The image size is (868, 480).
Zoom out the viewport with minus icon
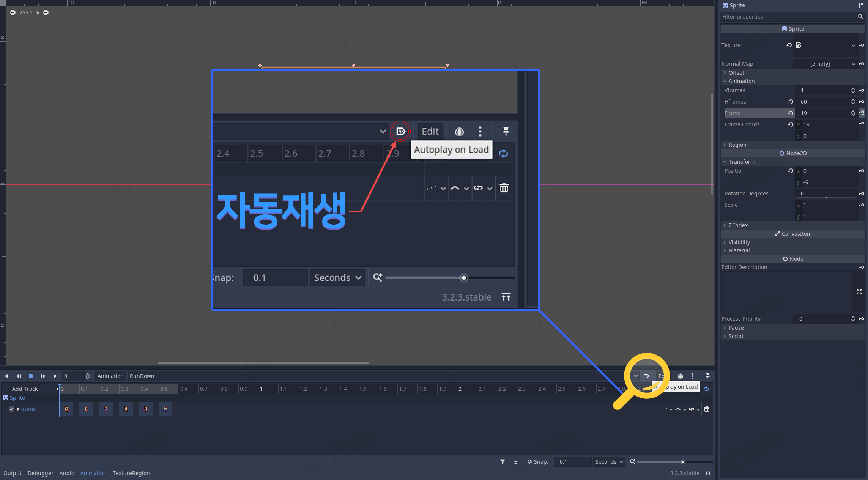(x=13, y=13)
